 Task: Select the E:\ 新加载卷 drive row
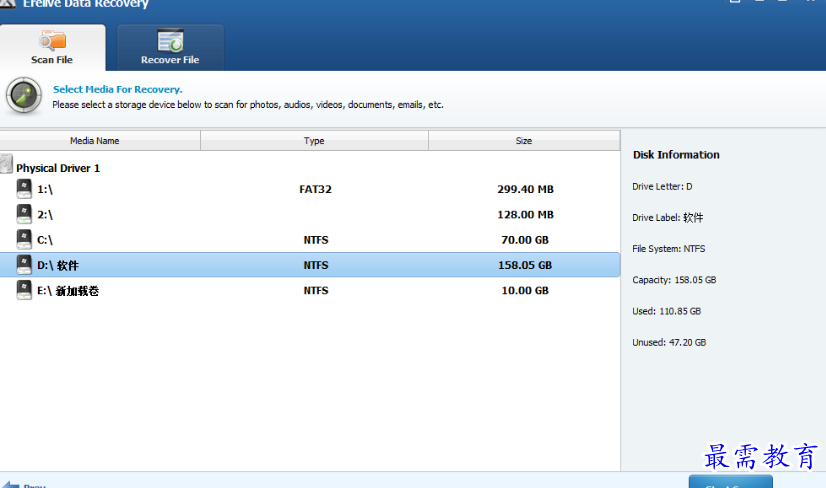tap(310, 290)
